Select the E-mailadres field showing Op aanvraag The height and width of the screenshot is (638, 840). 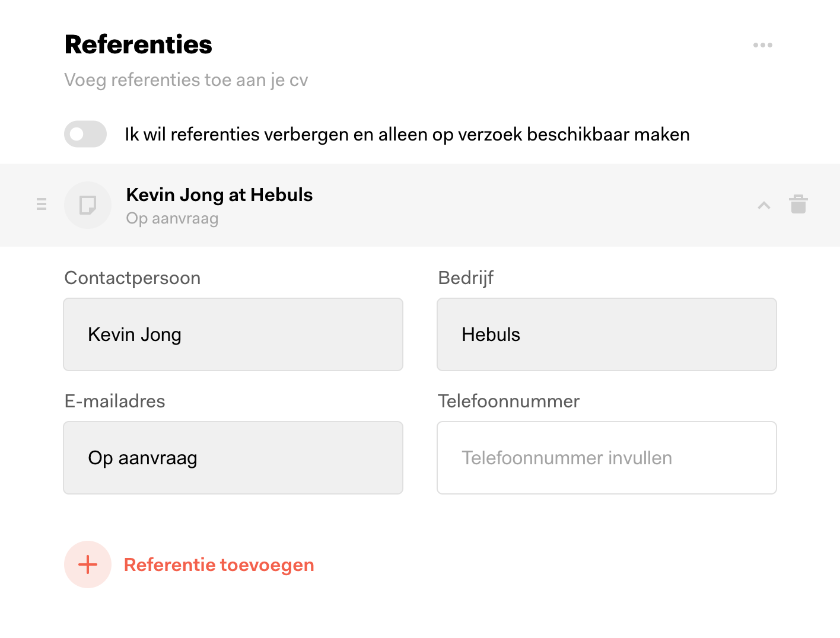[233, 458]
